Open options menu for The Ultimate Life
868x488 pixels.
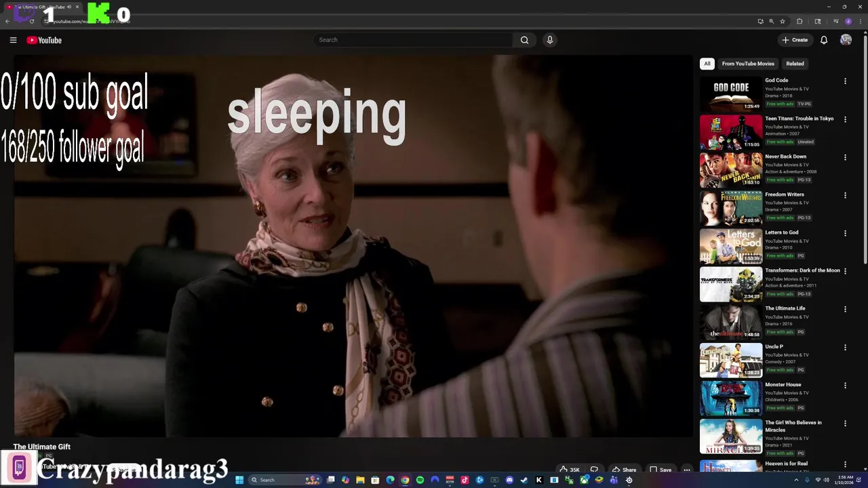coord(845,309)
